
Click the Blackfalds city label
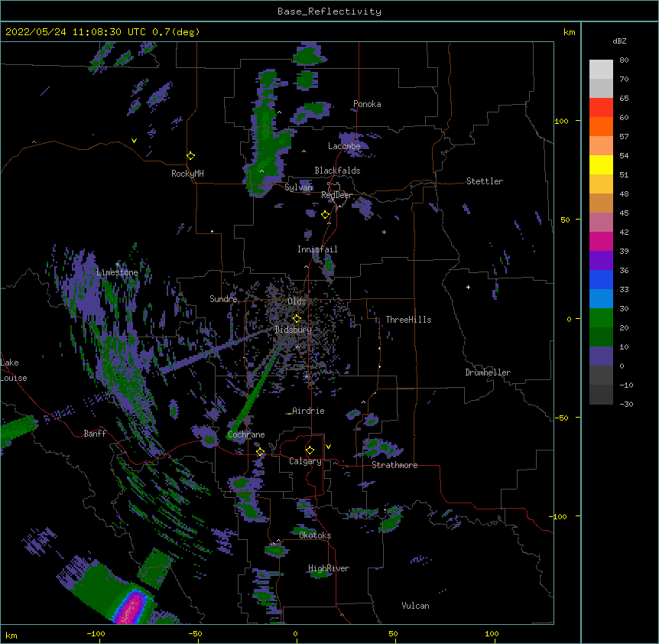[337, 171]
